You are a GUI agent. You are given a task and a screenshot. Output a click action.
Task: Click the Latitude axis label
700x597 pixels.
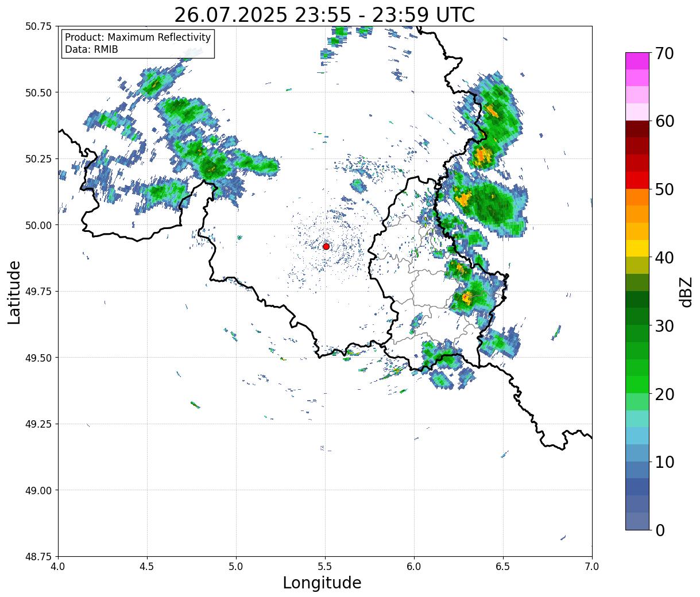tap(14, 292)
